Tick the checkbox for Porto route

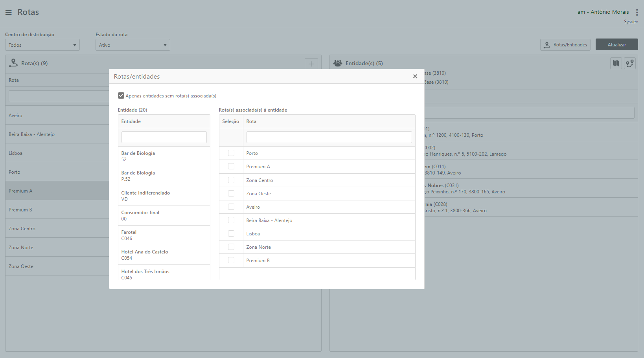[x=231, y=153]
